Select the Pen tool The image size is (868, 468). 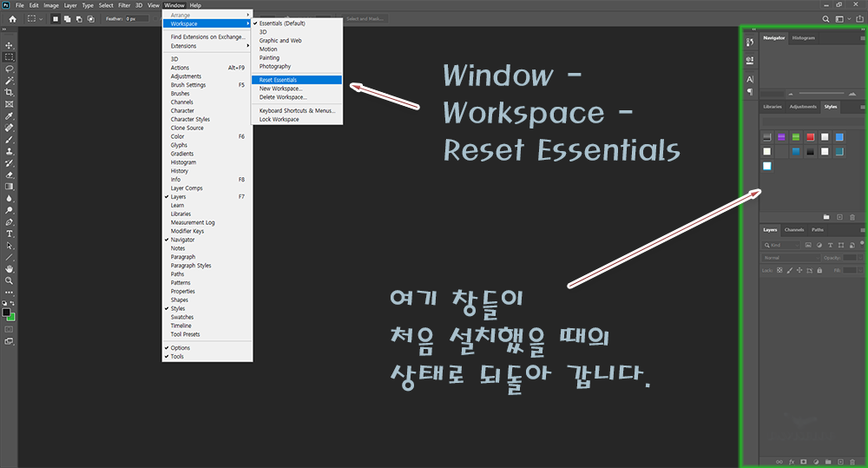pos(9,222)
